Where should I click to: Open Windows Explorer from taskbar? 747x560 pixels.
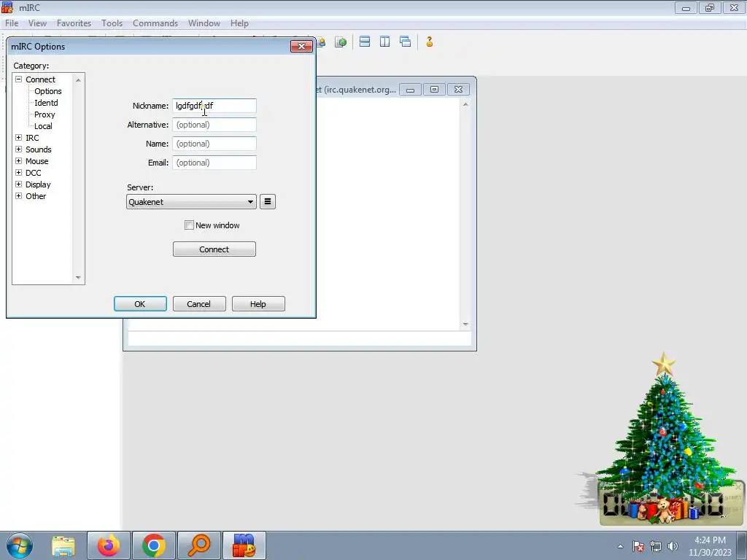click(x=63, y=545)
